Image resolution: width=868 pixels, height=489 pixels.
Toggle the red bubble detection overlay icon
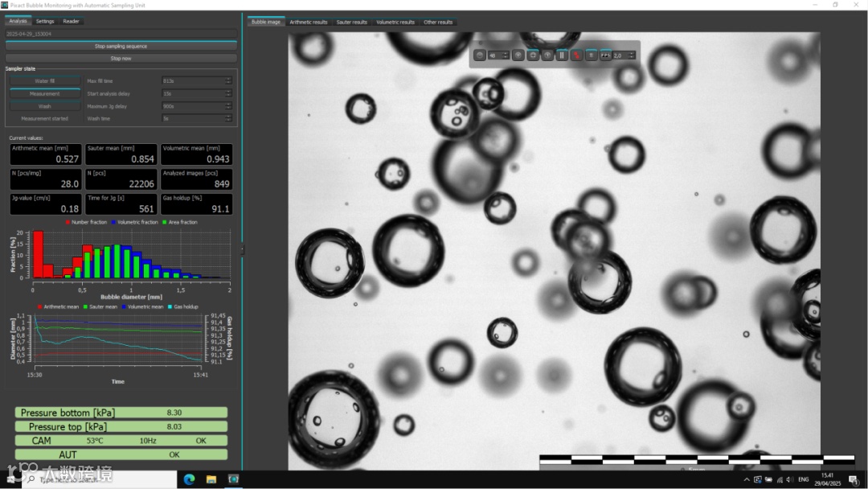(x=576, y=55)
